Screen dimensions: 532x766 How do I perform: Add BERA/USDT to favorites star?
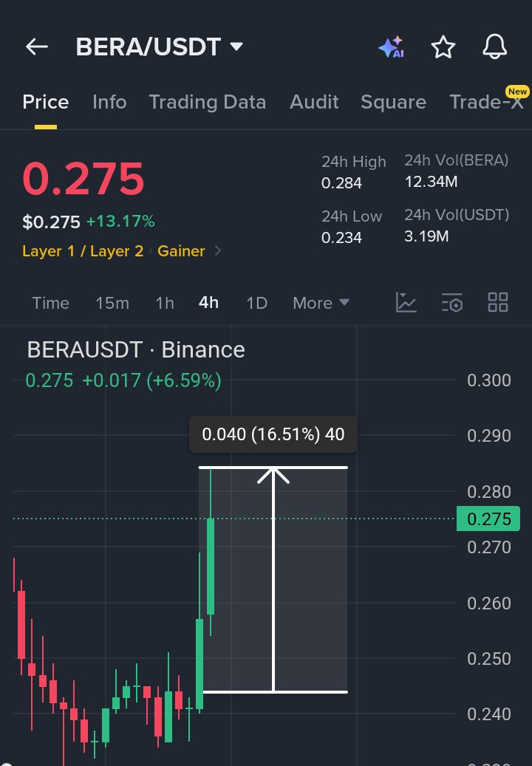(x=443, y=47)
